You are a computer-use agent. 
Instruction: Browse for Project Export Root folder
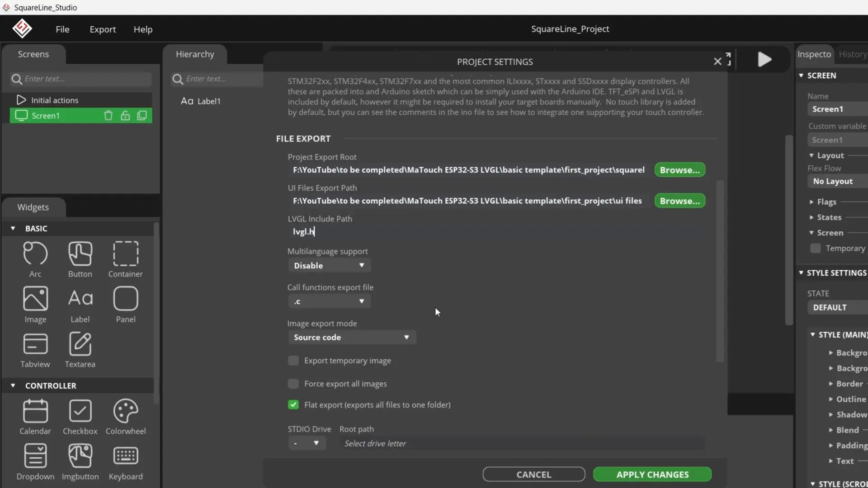[x=679, y=170]
